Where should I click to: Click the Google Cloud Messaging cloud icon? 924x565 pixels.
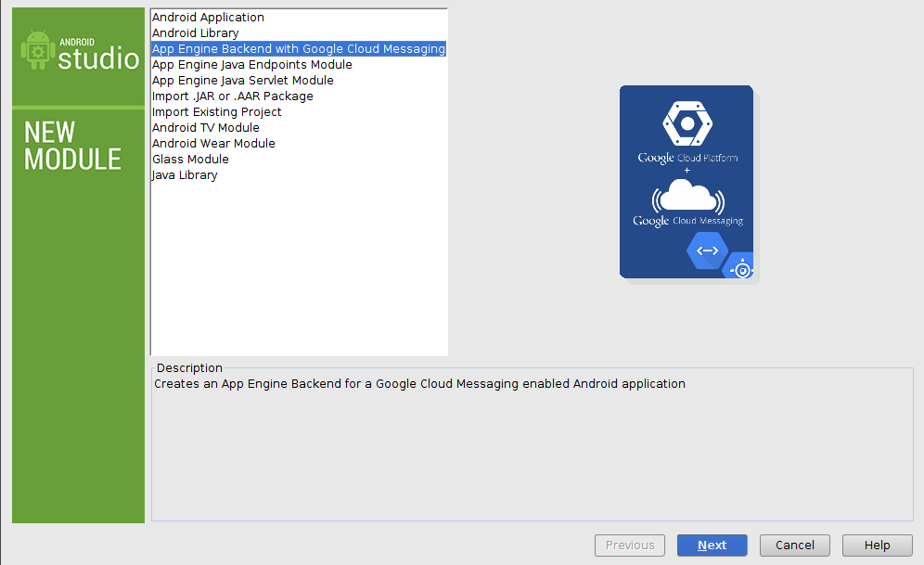point(687,197)
